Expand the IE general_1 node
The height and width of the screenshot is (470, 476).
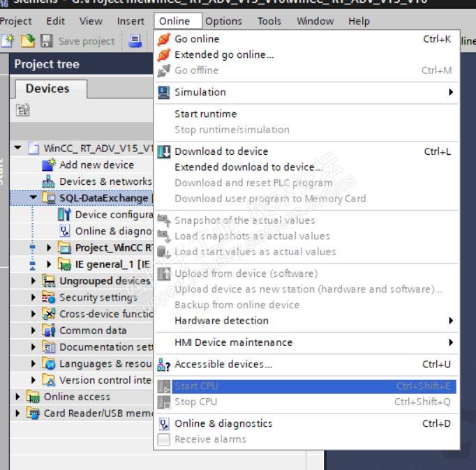click(49, 264)
